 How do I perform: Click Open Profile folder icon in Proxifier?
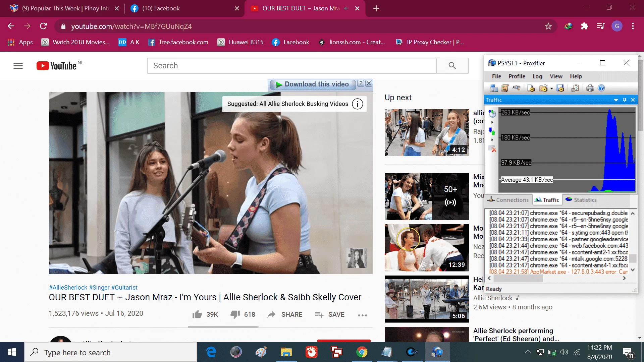tap(543, 88)
